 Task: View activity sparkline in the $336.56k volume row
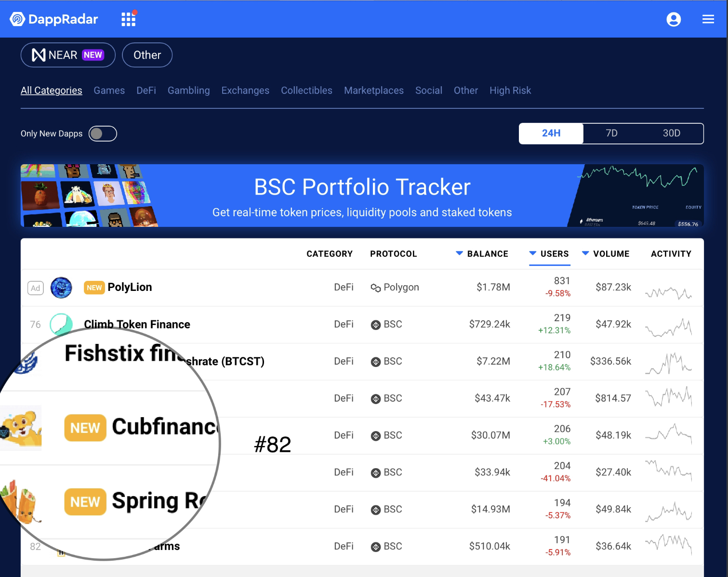point(669,364)
